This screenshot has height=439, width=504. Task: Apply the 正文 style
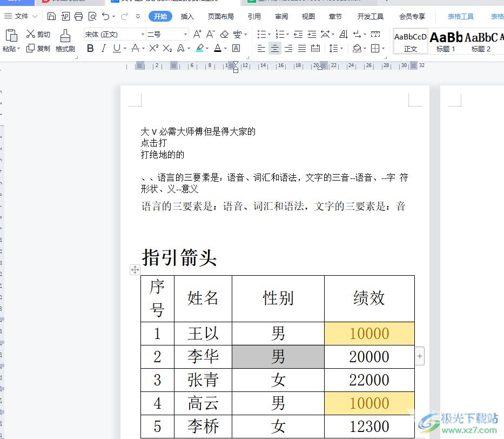pos(411,42)
